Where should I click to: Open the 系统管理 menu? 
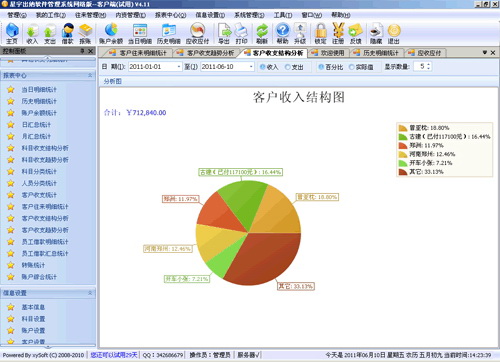[249, 15]
